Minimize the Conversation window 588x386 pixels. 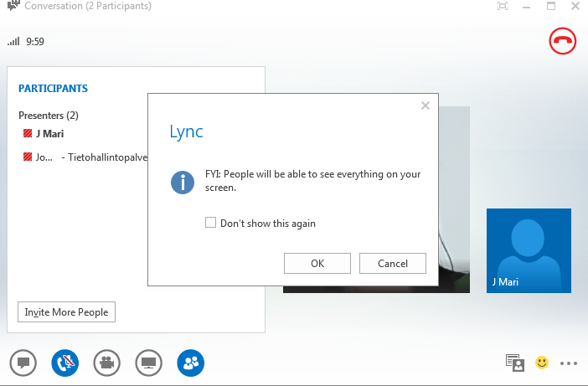coord(527,7)
